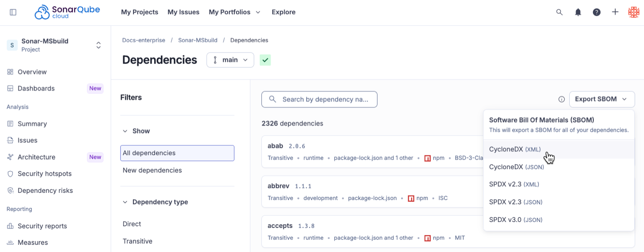Viewport: 644px width, 252px height.
Task: Click the npm icon in accepts row
Action: tap(427, 238)
